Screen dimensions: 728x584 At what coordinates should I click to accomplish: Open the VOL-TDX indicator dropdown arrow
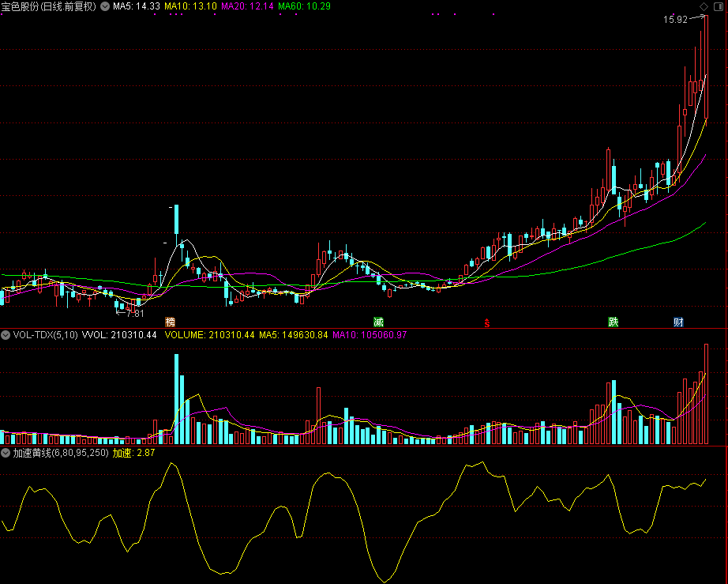pos(6,335)
